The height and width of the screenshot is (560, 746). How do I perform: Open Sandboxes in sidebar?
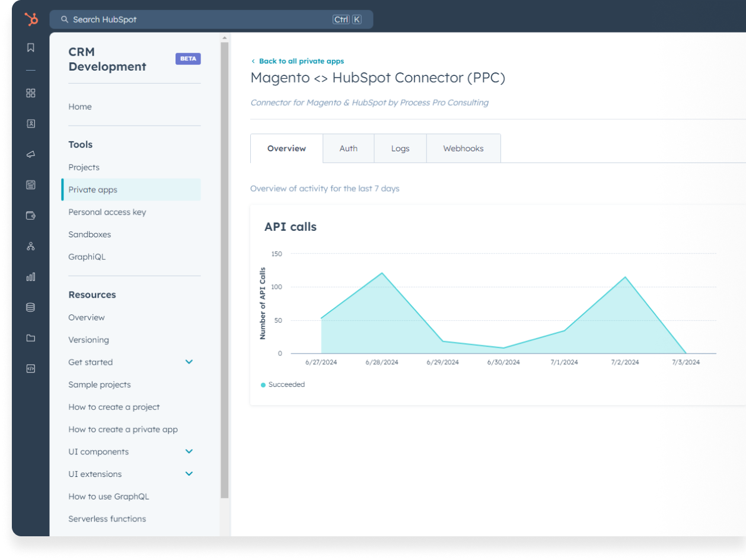coord(90,234)
